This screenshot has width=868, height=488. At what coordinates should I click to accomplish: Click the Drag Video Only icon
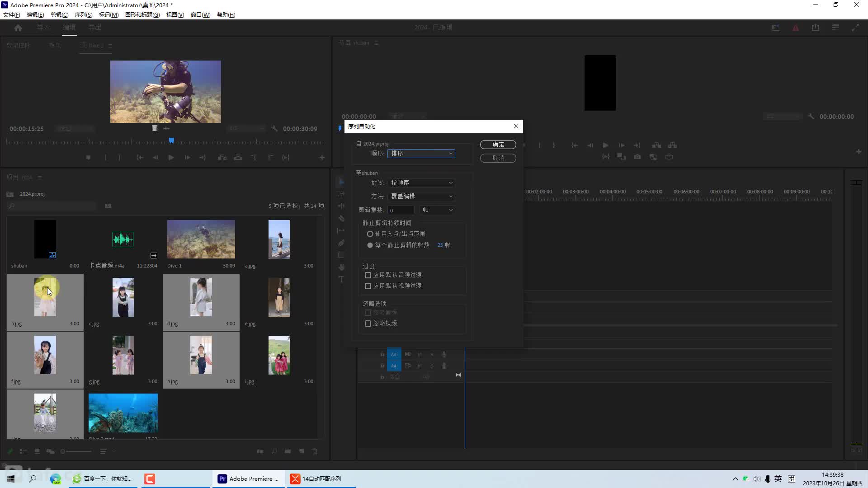[x=155, y=128]
